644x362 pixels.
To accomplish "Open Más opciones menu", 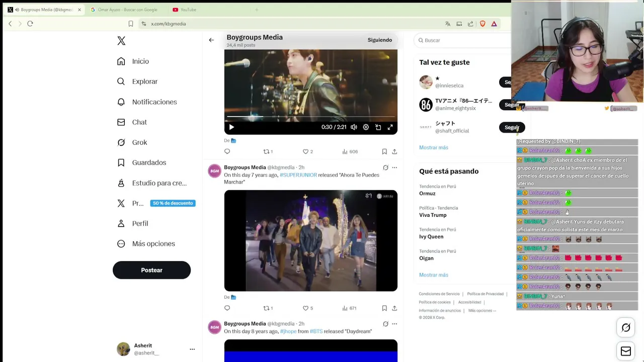I will (x=146, y=244).
